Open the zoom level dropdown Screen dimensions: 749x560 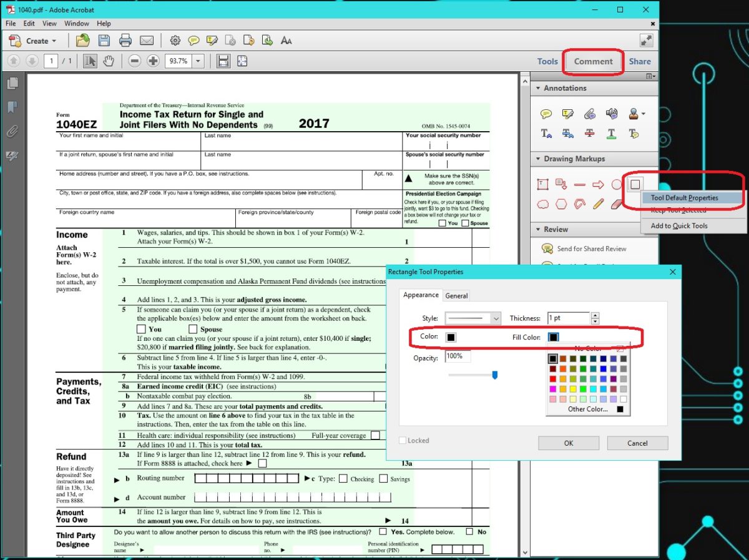pos(198,61)
